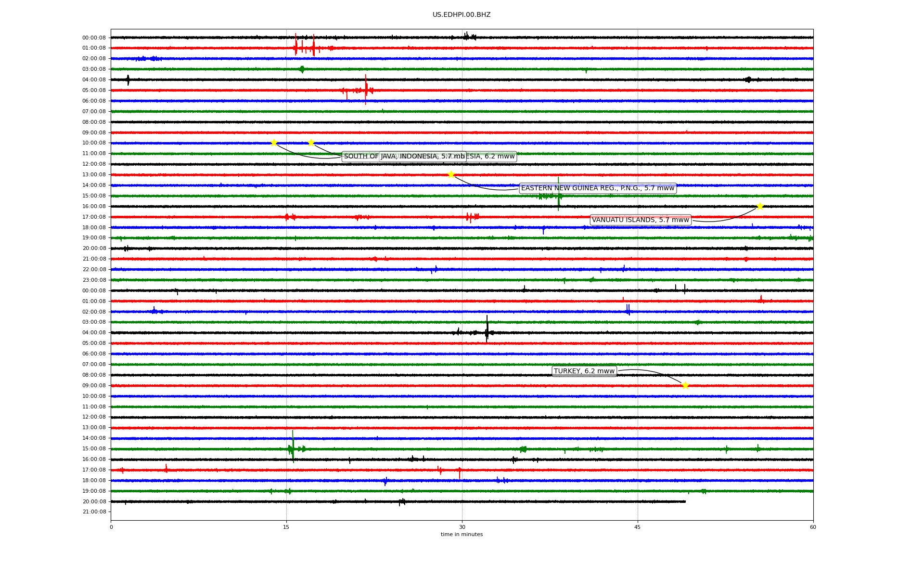This screenshot has height=578, width=924.
Task: Select the TURKEY, 6.2 mww annotation box
Action: click(584, 371)
